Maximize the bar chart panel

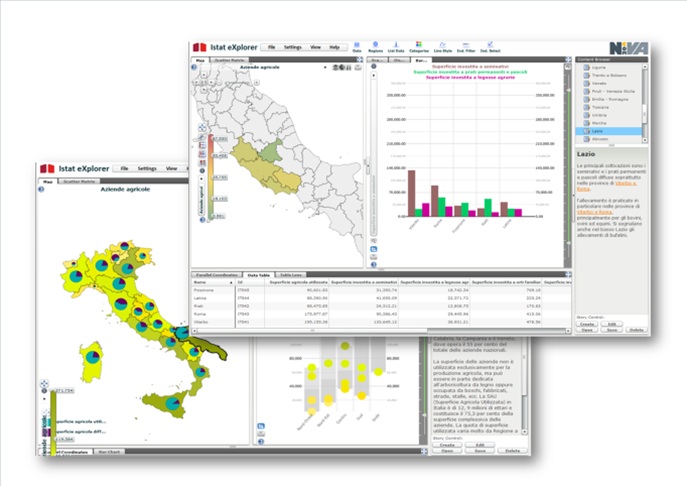568,60
